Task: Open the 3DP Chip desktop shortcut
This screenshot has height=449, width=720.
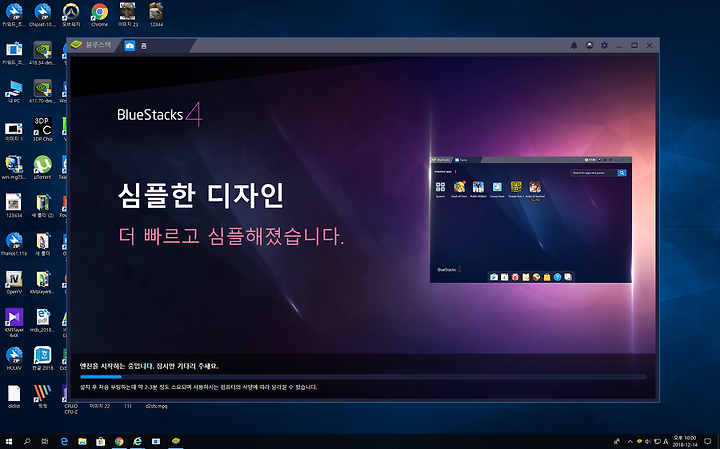Action: coord(43,129)
